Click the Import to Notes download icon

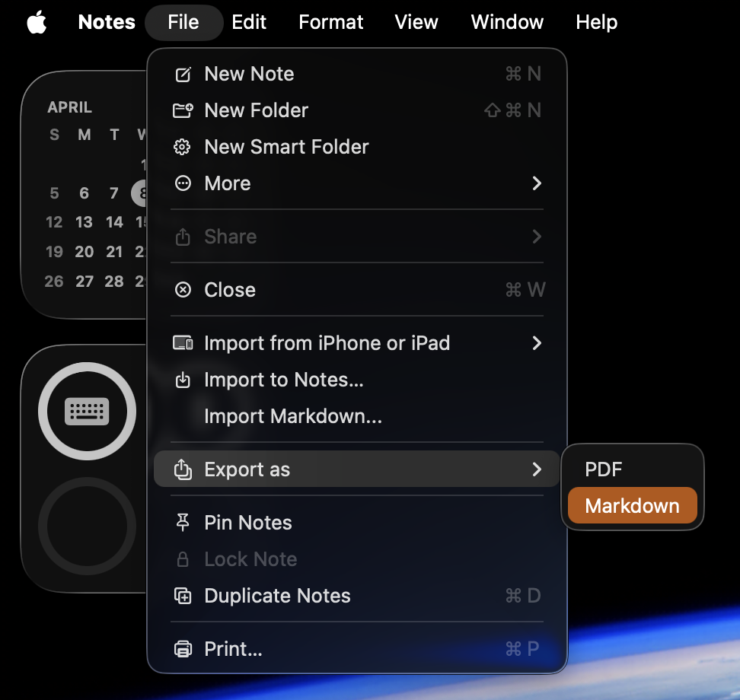pyautogui.click(x=183, y=380)
